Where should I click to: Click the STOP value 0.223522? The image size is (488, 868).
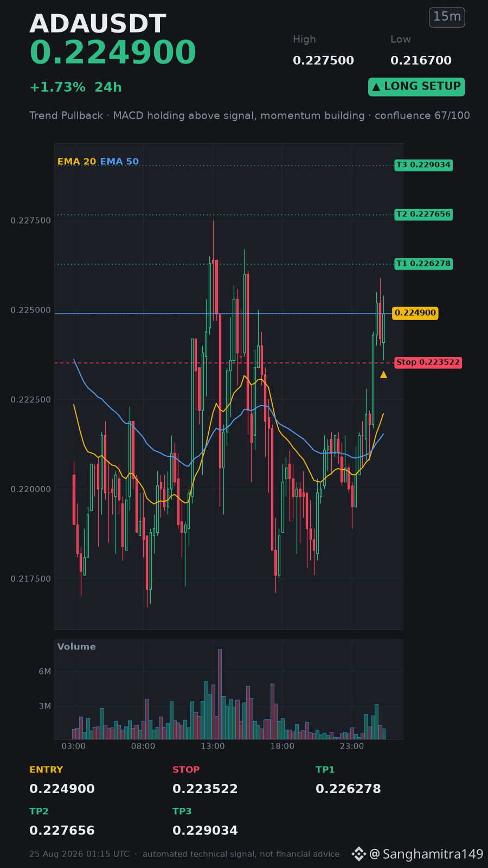(x=205, y=789)
